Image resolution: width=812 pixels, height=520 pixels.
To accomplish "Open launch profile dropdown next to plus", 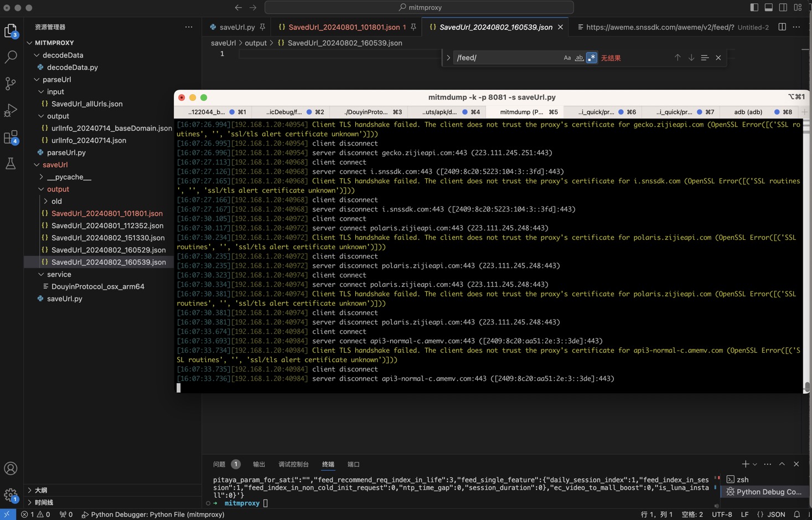I will (x=755, y=465).
